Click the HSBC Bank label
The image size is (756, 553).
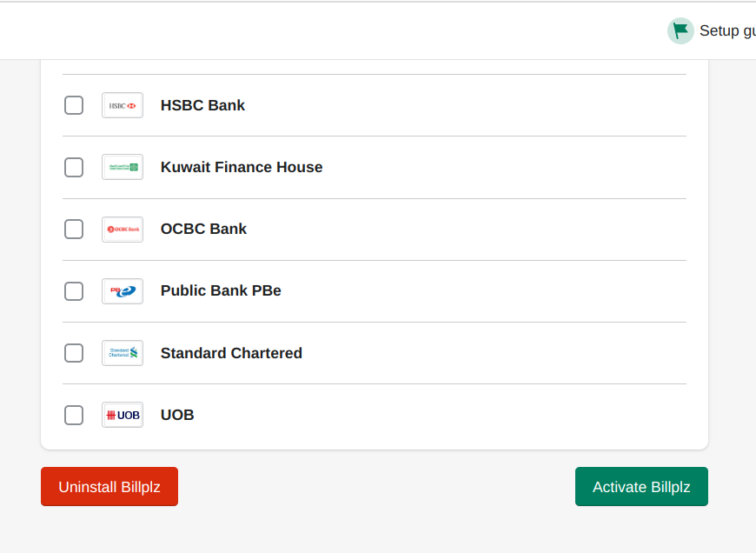pyautogui.click(x=202, y=105)
